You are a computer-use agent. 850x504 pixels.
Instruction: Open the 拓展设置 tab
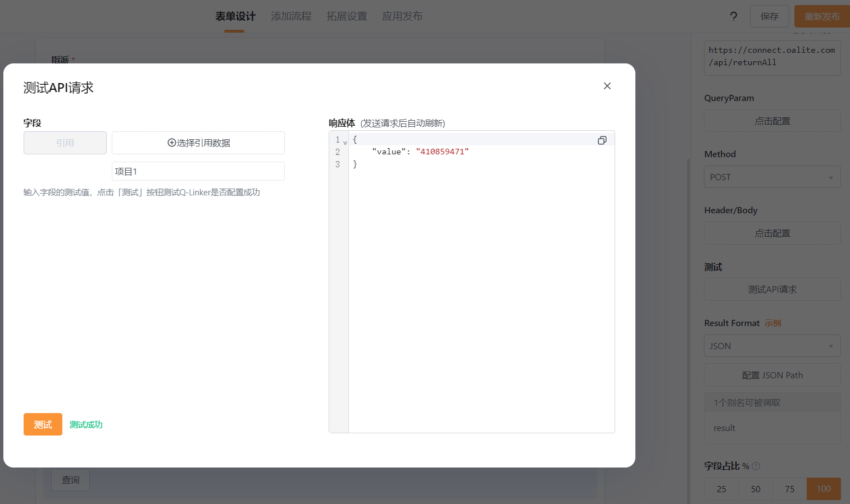point(347,16)
